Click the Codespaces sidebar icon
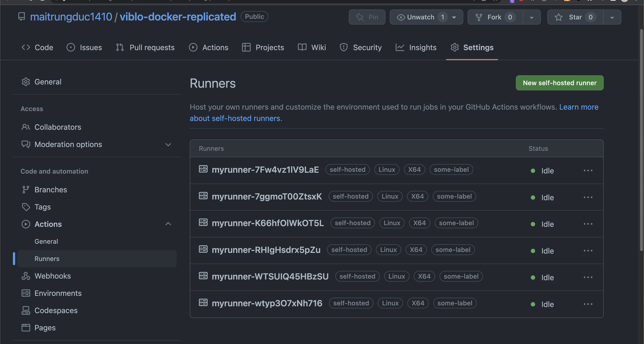 click(26, 310)
